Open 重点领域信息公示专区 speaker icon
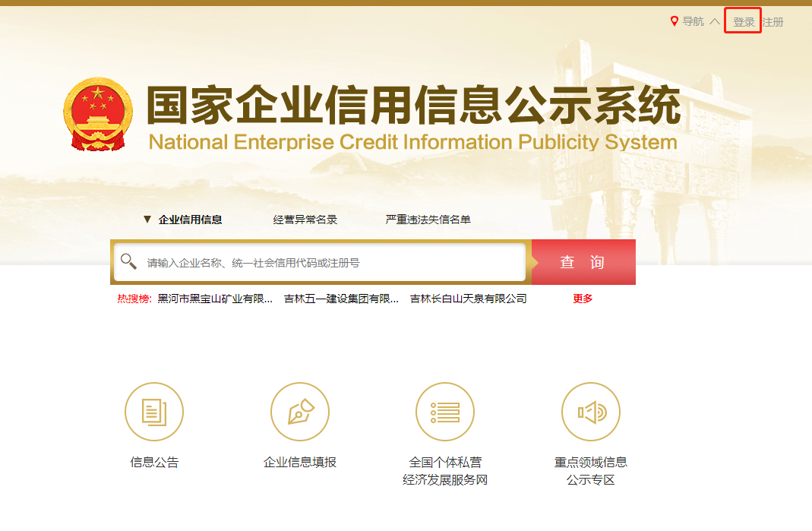Image resolution: width=812 pixels, height=531 pixels. point(591,412)
